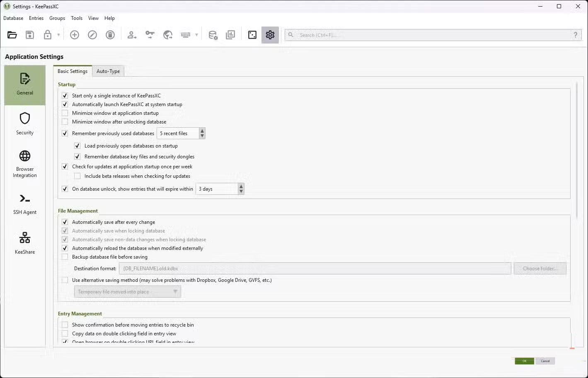Copy username to clipboard
This screenshot has height=378, width=588.
(x=132, y=34)
